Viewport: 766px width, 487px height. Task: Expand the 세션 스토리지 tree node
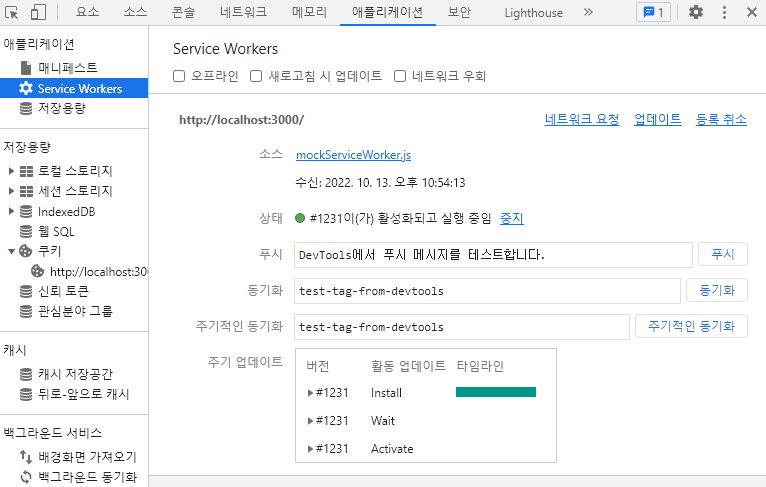[x=11, y=191]
